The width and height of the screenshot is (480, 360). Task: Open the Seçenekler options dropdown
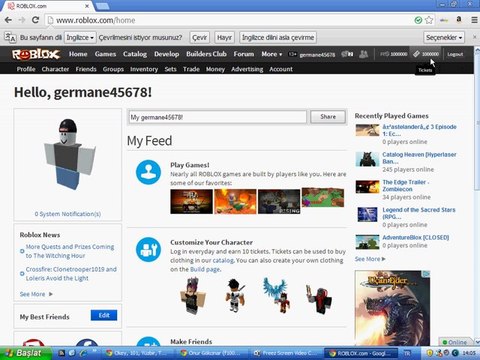(x=444, y=37)
